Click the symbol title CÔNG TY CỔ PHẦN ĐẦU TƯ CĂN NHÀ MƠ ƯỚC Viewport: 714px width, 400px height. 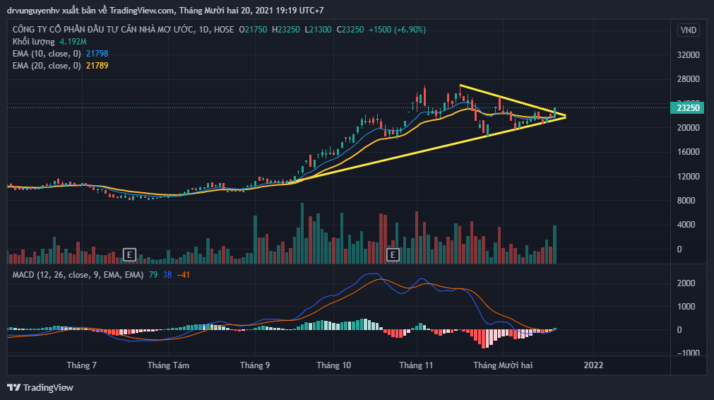(x=104, y=30)
